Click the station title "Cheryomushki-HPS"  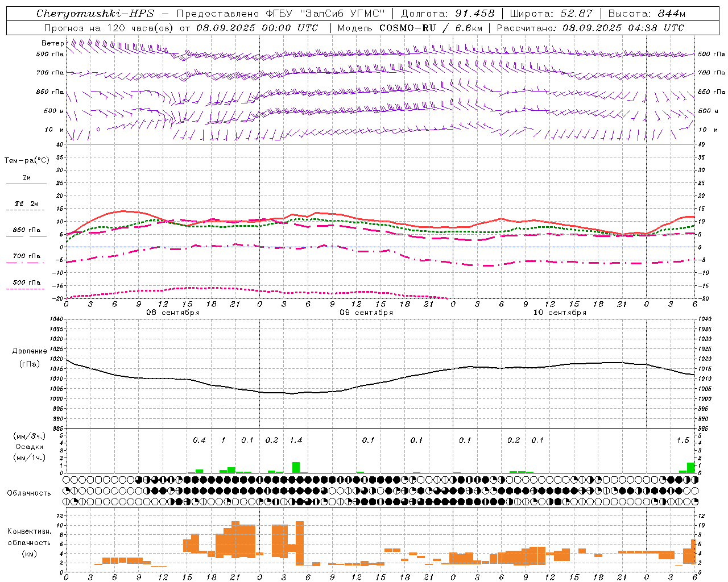pyautogui.click(x=95, y=14)
